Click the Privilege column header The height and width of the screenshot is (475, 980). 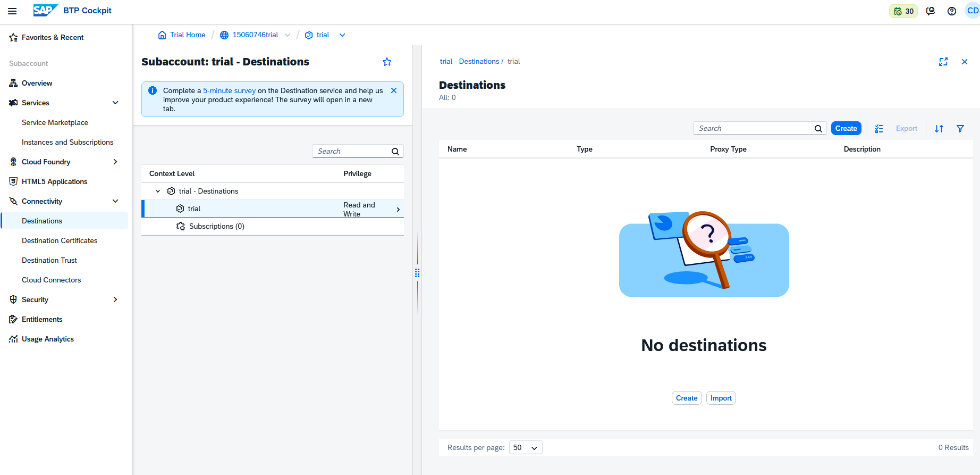[357, 173]
